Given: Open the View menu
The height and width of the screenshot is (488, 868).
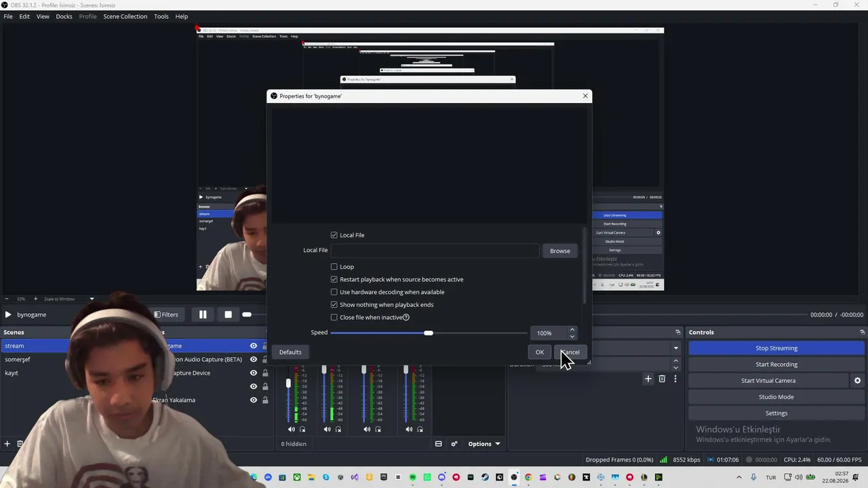Looking at the screenshot, I should tap(43, 16).
